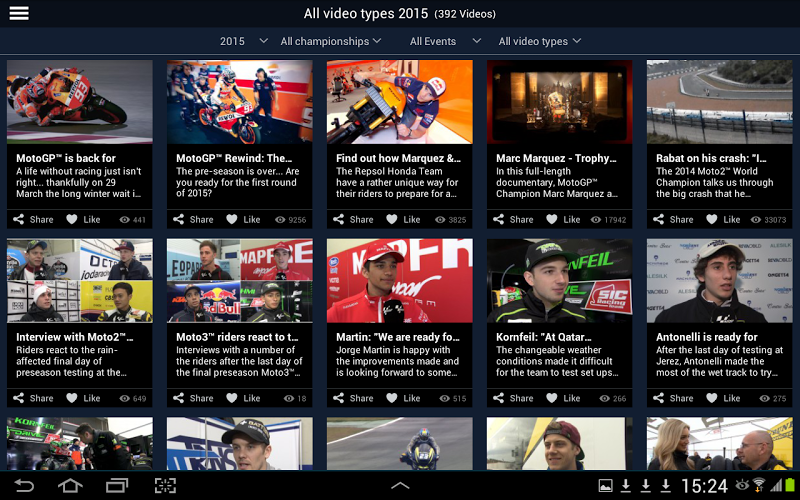
Task: Play the Kornfeil SIC Racing thumbnail
Action: pyautogui.click(x=560, y=281)
